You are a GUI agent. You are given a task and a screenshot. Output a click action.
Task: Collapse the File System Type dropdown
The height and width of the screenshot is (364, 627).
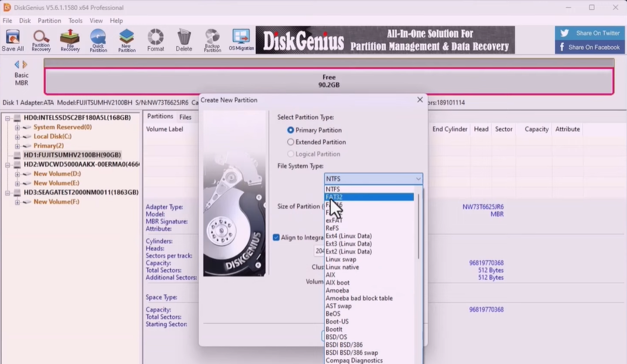pyautogui.click(x=418, y=179)
